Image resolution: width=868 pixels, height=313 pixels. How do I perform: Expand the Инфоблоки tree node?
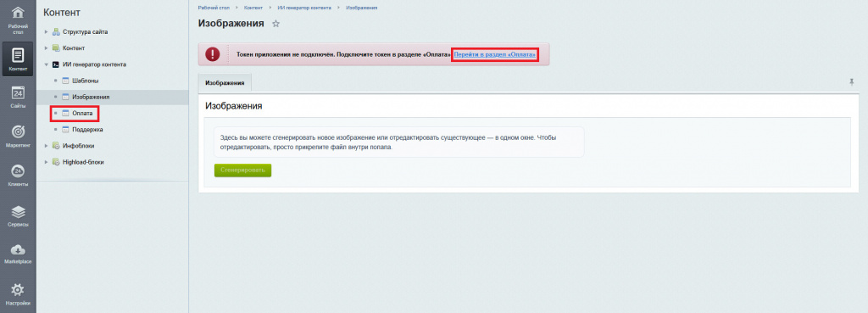pyautogui.click(x=47, y=146)
